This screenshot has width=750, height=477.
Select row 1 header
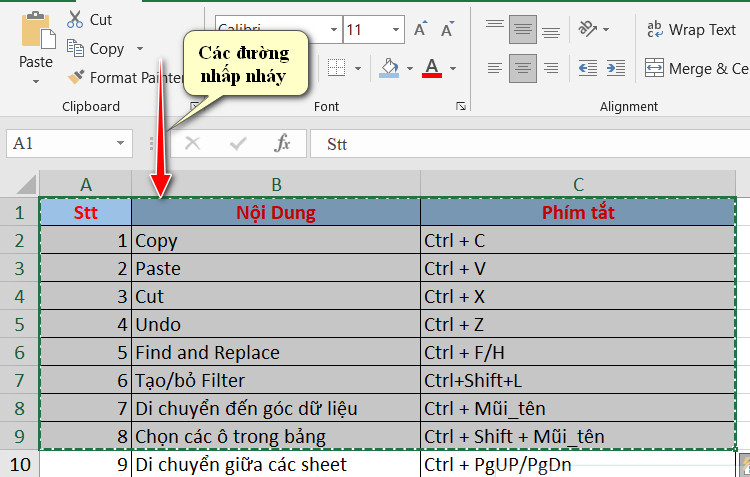[x=19, y=212]
